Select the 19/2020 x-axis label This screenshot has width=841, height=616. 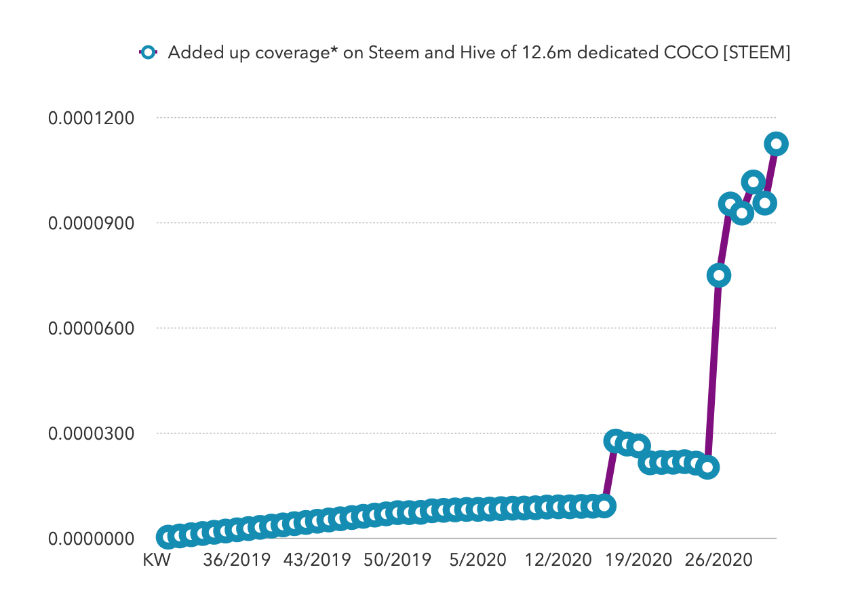[x=638, y=560]
